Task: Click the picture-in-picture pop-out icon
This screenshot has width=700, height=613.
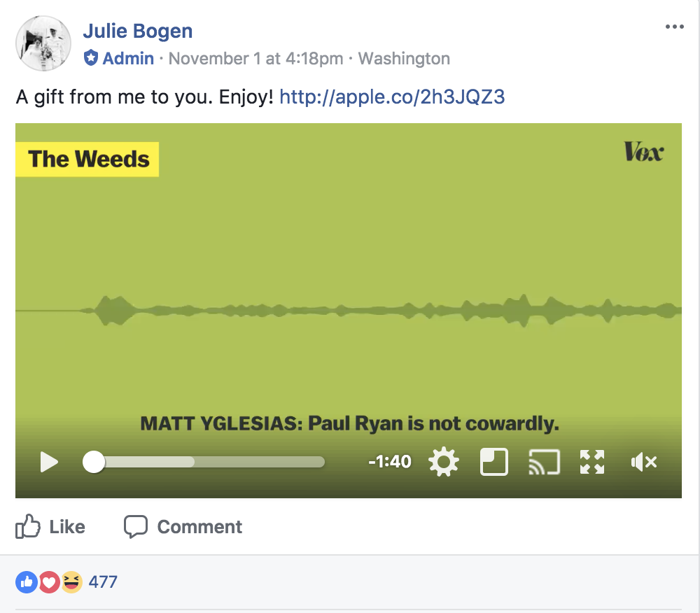Action: (x=494, y=462)
